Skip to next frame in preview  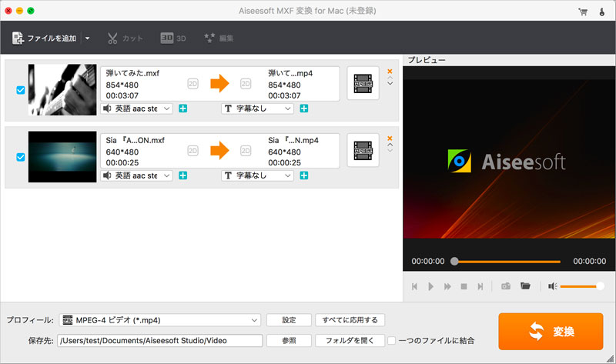tap(480, 286)
